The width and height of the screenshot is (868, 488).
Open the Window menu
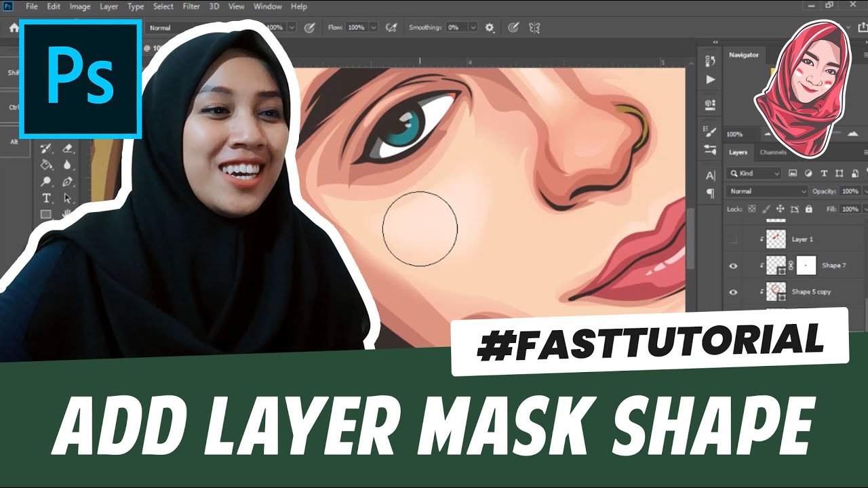[x=268, y=6]
